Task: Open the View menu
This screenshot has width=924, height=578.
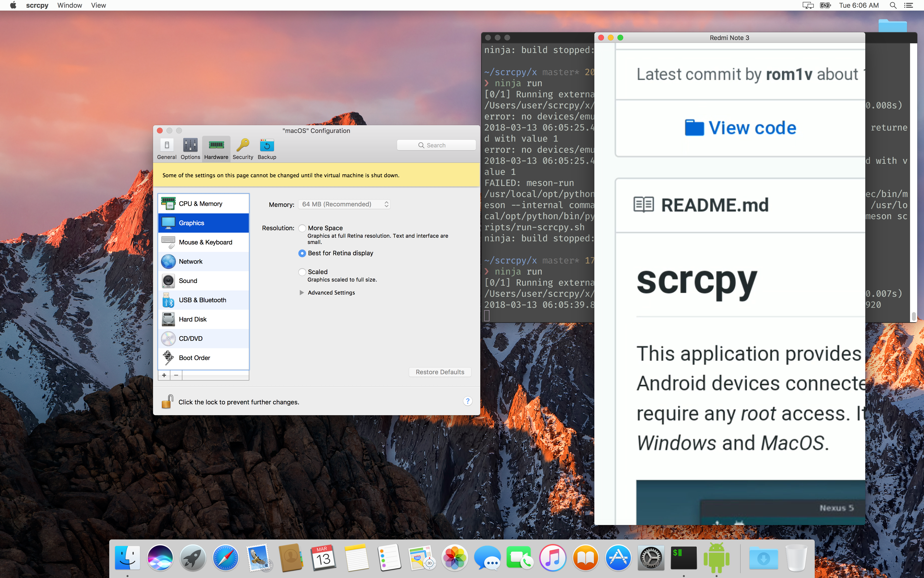Action: tap(98, 5)
